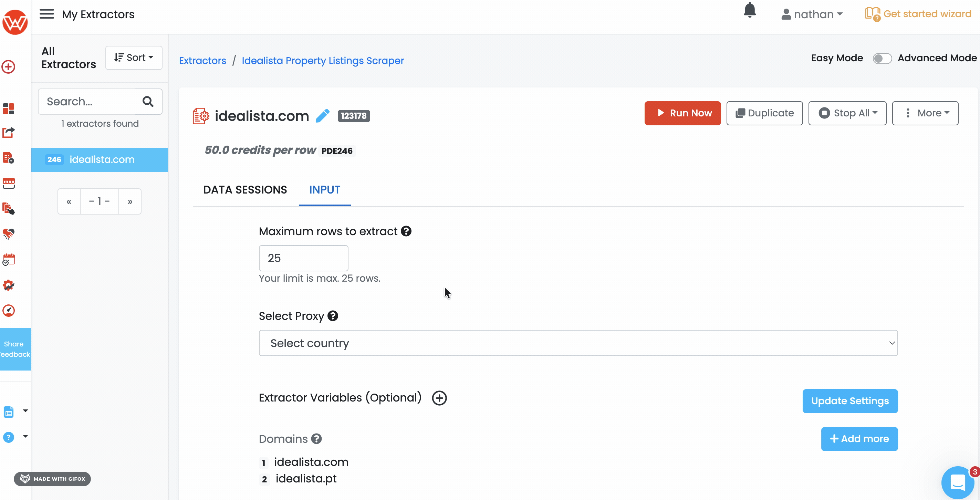Select the share extractor icon
980x500 pixels.
click(8, 133)
